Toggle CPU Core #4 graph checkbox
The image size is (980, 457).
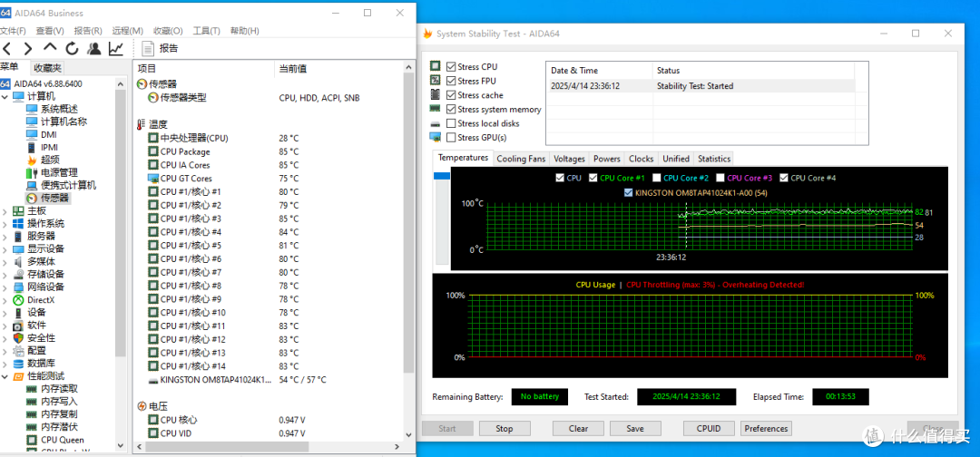(x=784, y=178)
